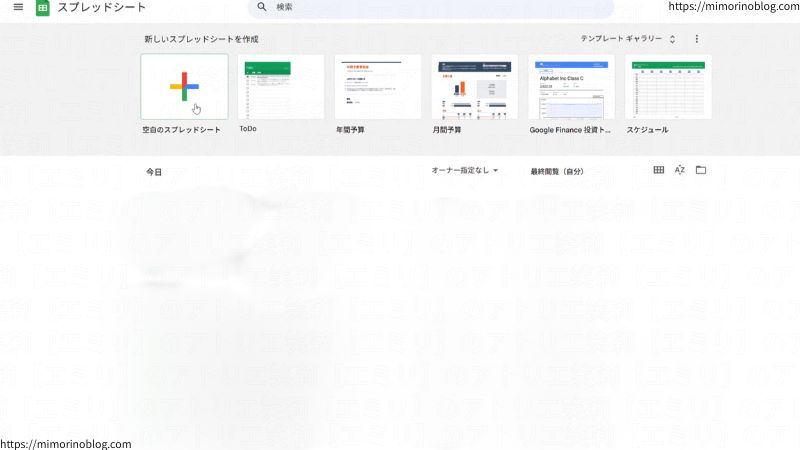The height and width of the screenshot is (450, 800).
Task: Click the 月間予算 label text
Action: [447, 130]
